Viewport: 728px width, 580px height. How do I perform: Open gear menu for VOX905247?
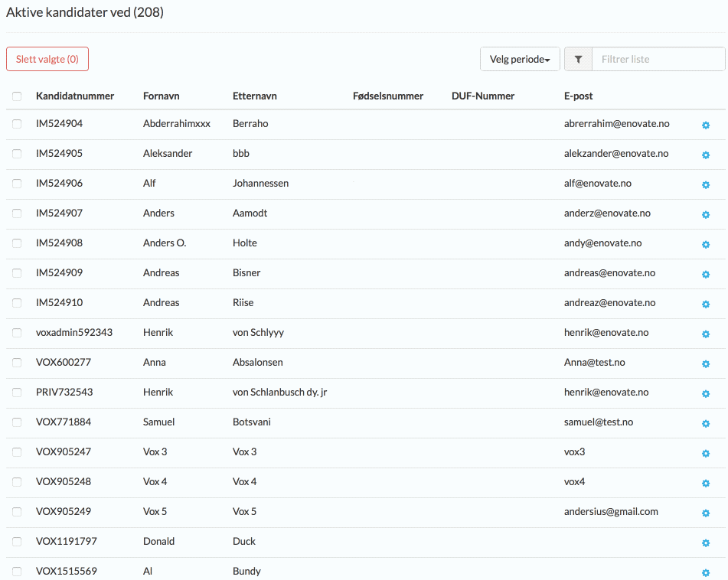tap(706, 453)
